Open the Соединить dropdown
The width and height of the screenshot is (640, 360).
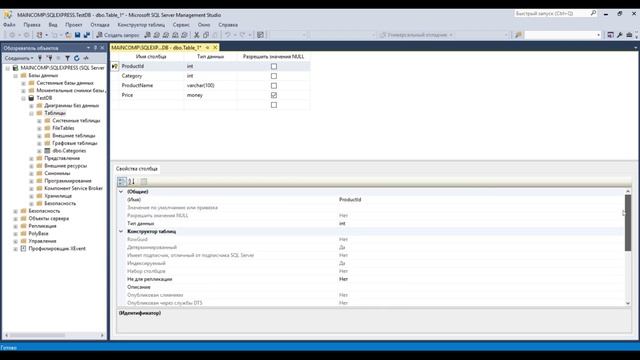coord(19,58)
